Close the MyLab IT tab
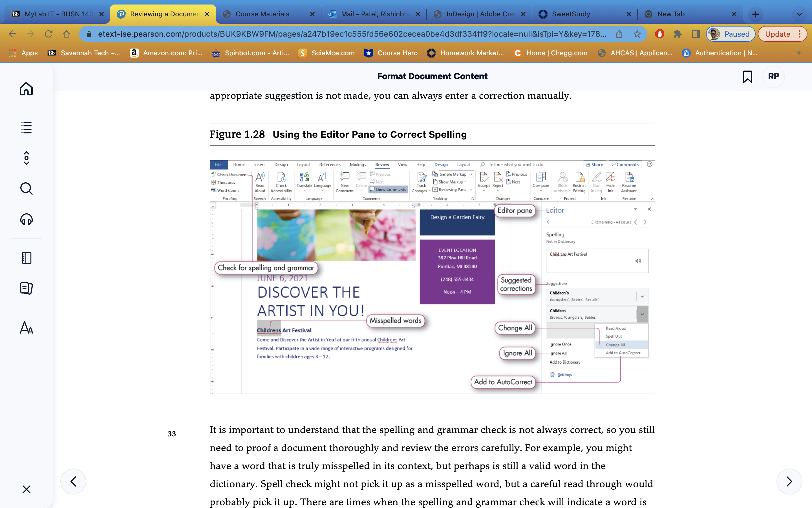The image size is (812, 508). pyautogui.click(x=102, y=14)
